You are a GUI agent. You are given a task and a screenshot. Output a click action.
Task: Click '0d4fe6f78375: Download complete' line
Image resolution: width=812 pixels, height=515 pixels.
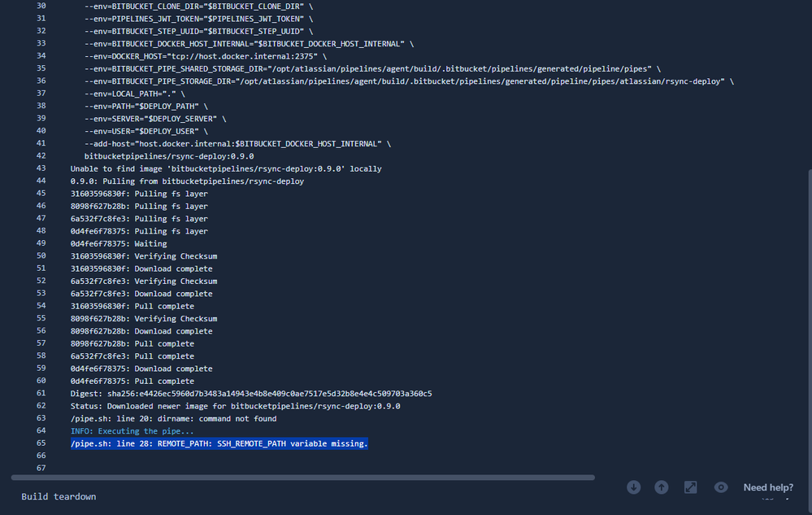point(141,369)
